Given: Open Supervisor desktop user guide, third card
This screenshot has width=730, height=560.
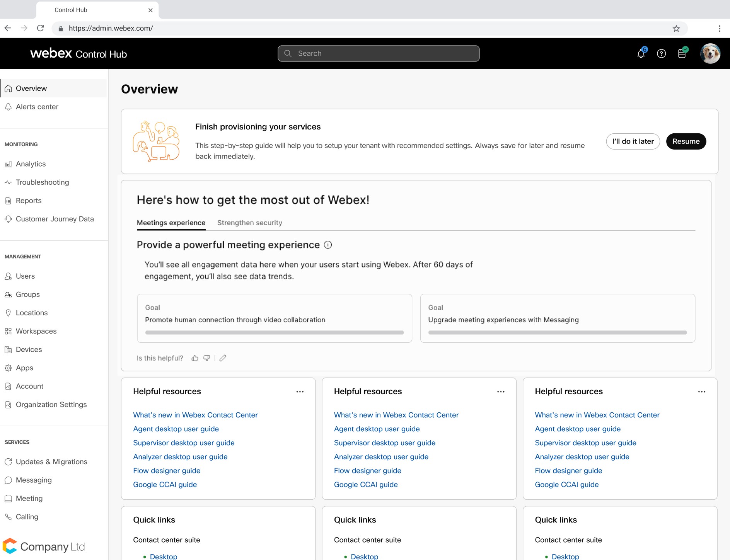Looking at the screenshot, I should click(x=585, y=443).
